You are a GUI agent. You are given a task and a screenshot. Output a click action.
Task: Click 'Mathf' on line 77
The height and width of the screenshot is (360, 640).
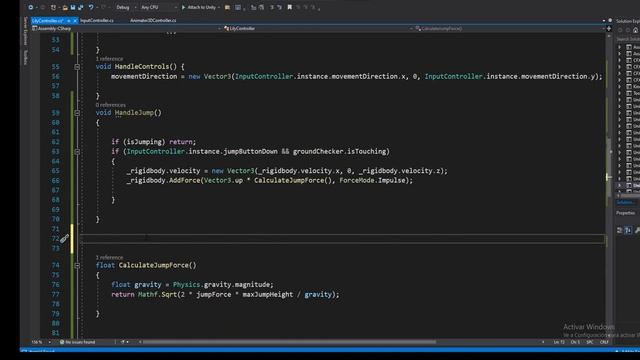click(147, 294)
